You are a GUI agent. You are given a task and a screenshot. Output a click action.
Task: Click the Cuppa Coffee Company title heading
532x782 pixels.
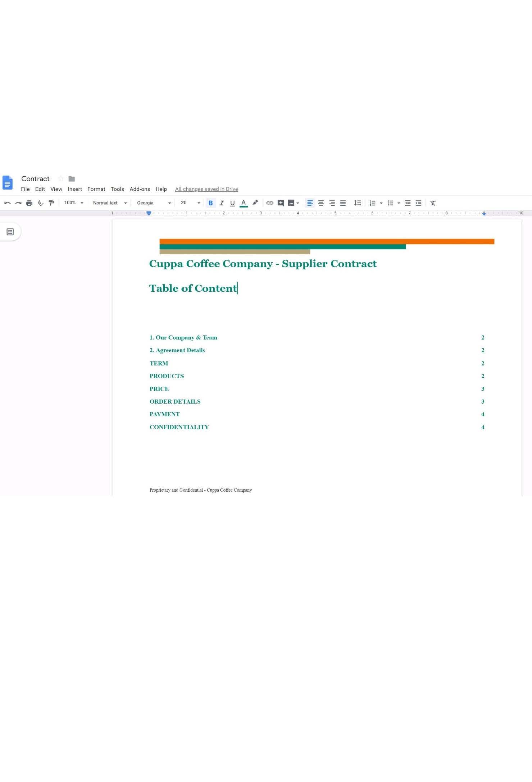point(263,264)
